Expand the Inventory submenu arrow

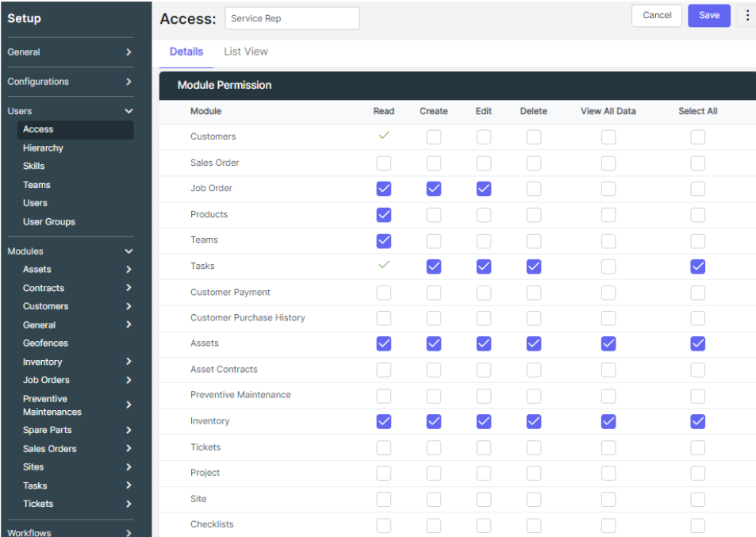click(x=129, y=362)
